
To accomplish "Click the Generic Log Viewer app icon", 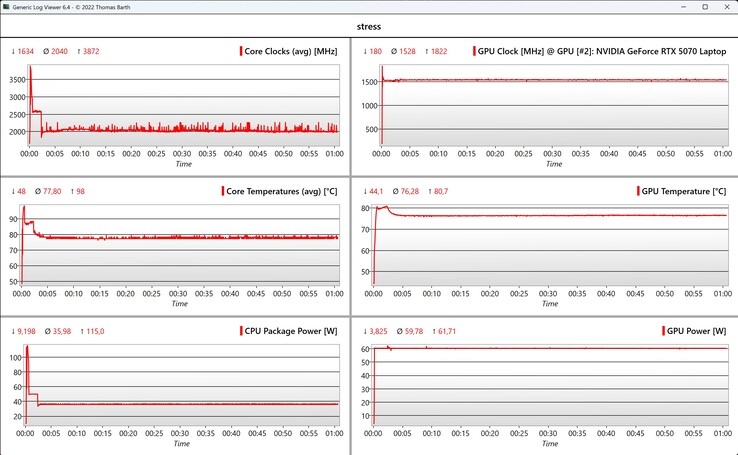I will (8, 7).
